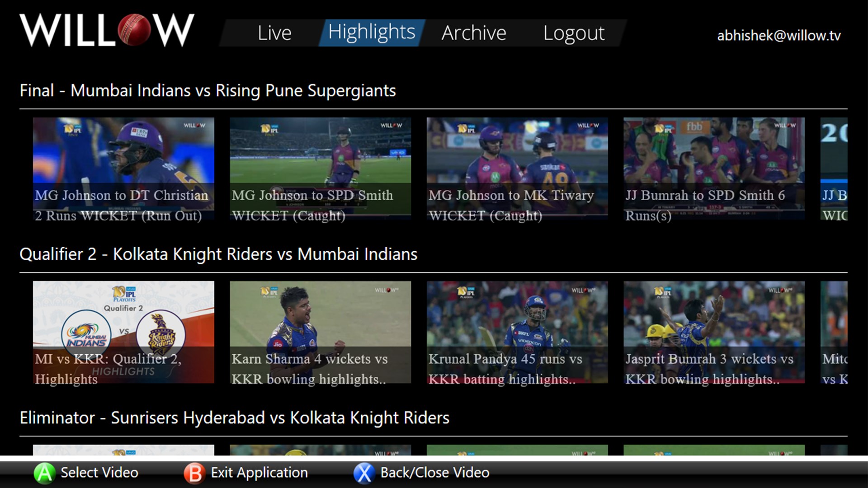Click Logout in the top menu
The width and height of the screenshot is (868, 488).
click(573, 33)
